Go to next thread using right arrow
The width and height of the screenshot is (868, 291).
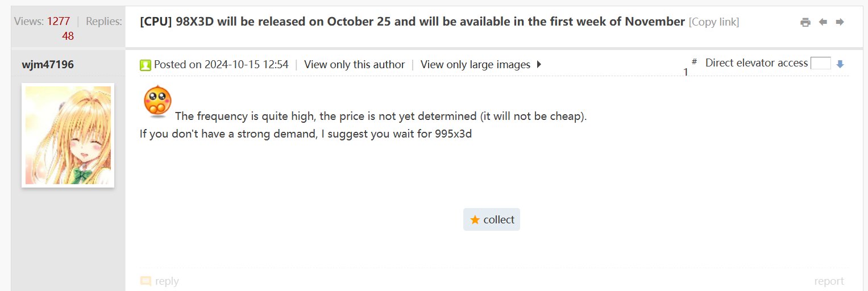click(840, 22)
